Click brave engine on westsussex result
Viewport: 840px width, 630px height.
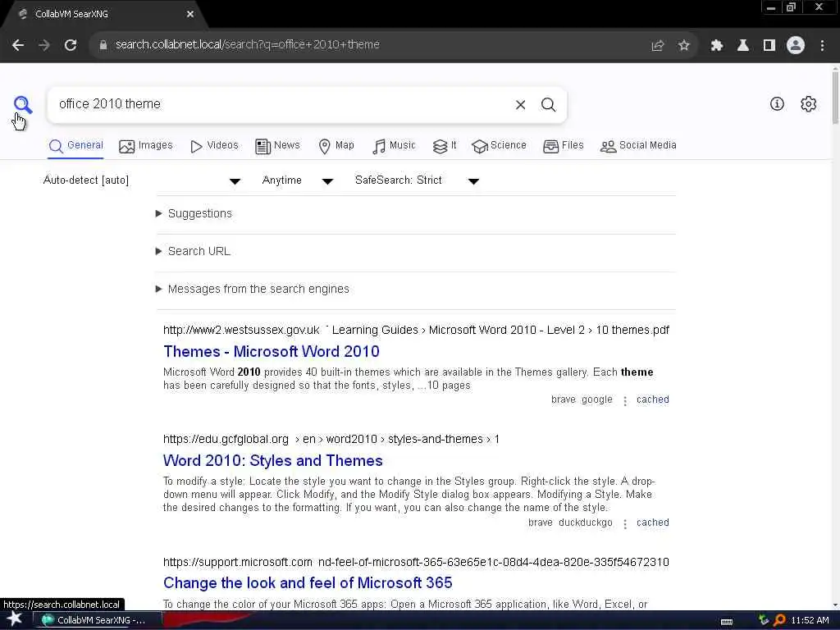tap(563, 399)
